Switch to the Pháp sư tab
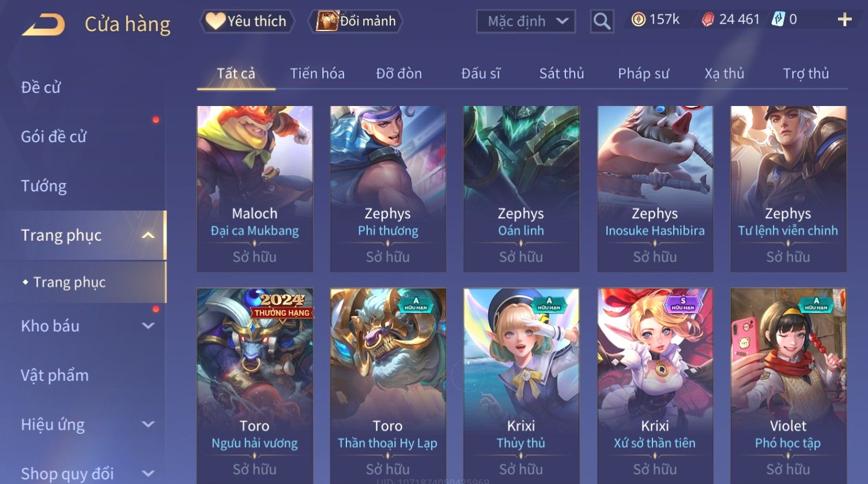The height and width of the screenshot is (484, 868). (x=643, y=74)
